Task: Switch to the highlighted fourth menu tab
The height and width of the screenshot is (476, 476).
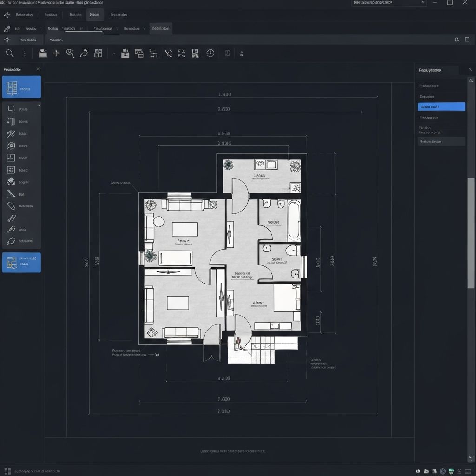Action: (x=95, y=14)
